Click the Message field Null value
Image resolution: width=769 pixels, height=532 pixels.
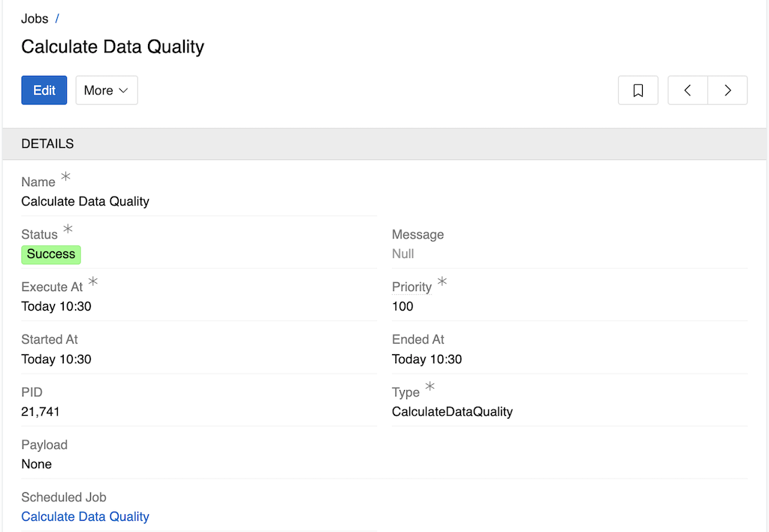point(403,254)
